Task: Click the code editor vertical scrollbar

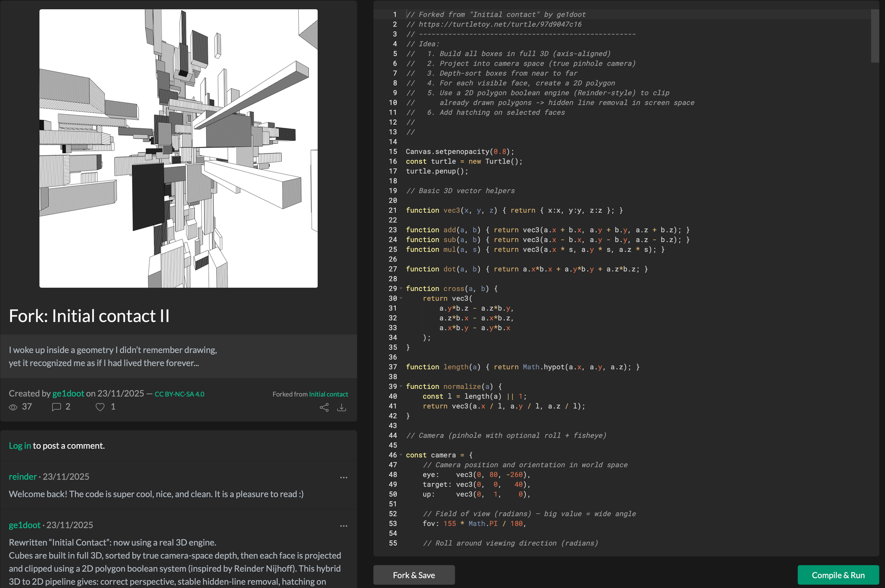Action: 874,36
